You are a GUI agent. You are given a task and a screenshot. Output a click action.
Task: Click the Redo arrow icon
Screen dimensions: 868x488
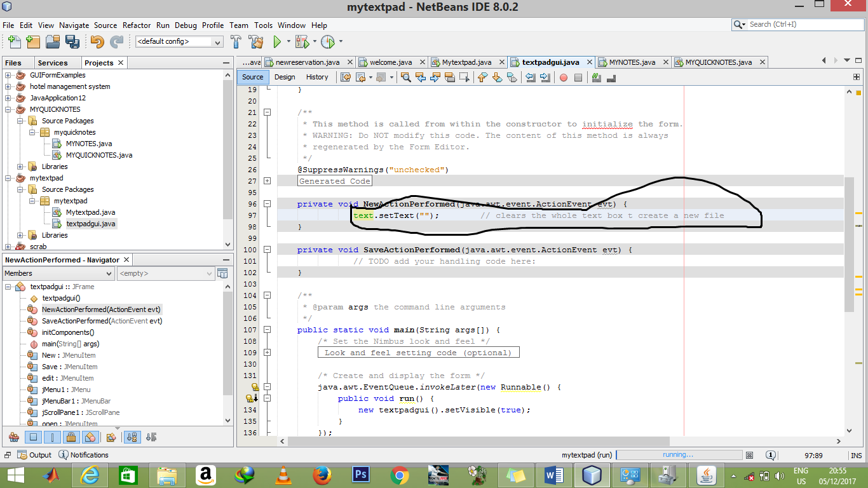[116, 42]
